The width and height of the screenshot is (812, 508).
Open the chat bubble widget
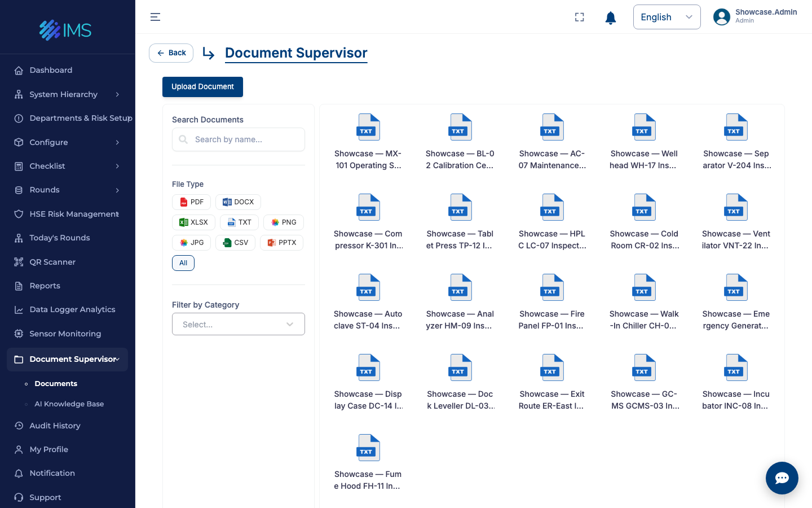coord(782,478)
